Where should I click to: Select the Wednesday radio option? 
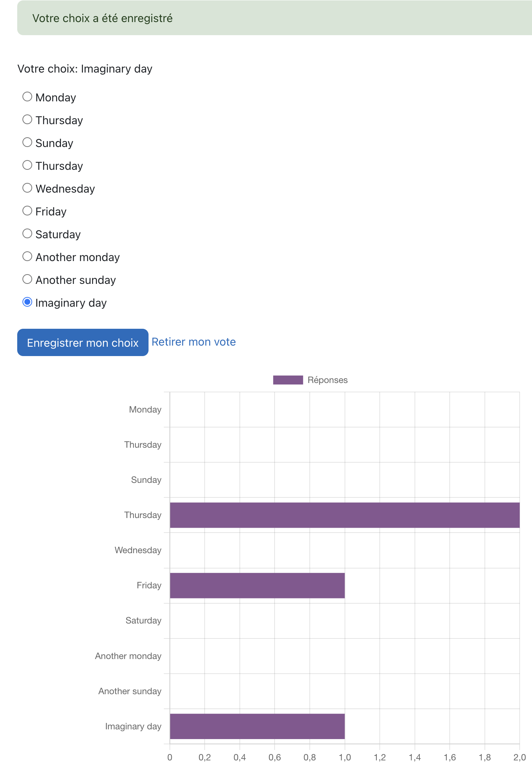coord(27,188)
